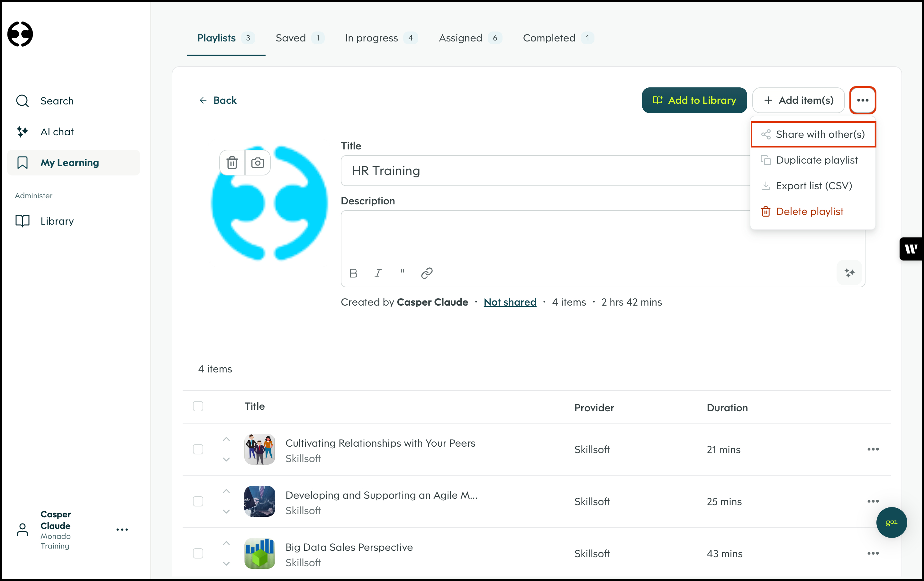The image size is (924, 581).
Task: Click the AI sparkle icon in description
Action: (849, 273)
